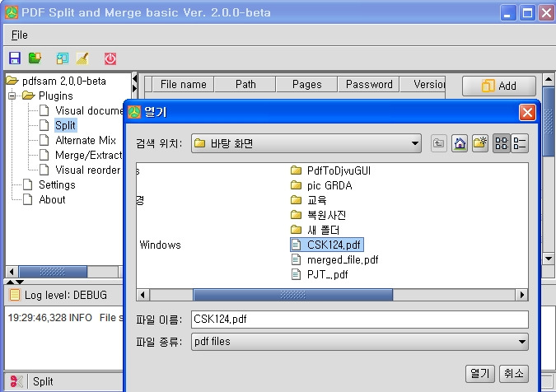
Task: Click the PdfToDjvuGUI folder icon
Action: click(x=296, y=170)
